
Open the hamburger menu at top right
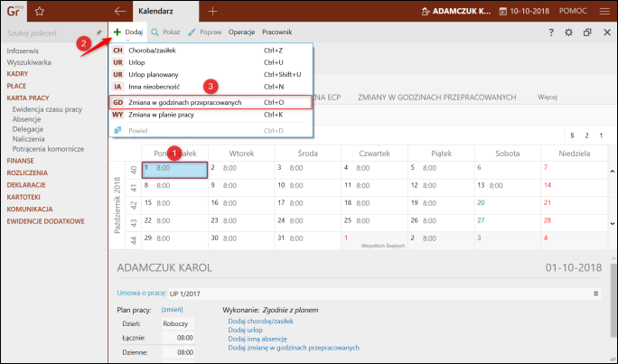(x=604, y=11)
